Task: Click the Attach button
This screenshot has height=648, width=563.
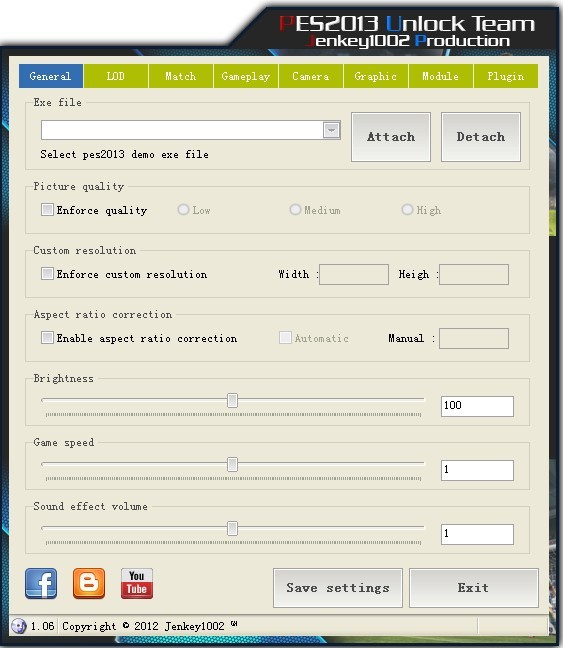Action: 391,137
